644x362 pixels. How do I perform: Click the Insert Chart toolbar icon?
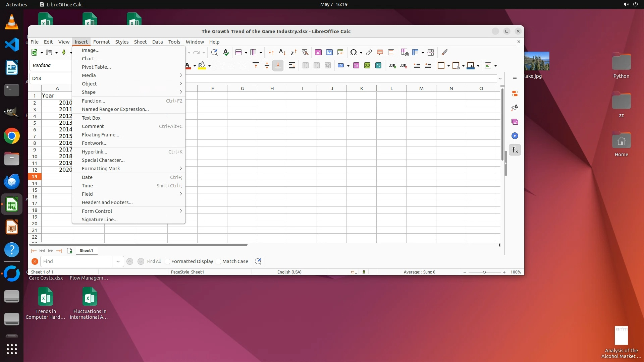[x=329, y=53]
